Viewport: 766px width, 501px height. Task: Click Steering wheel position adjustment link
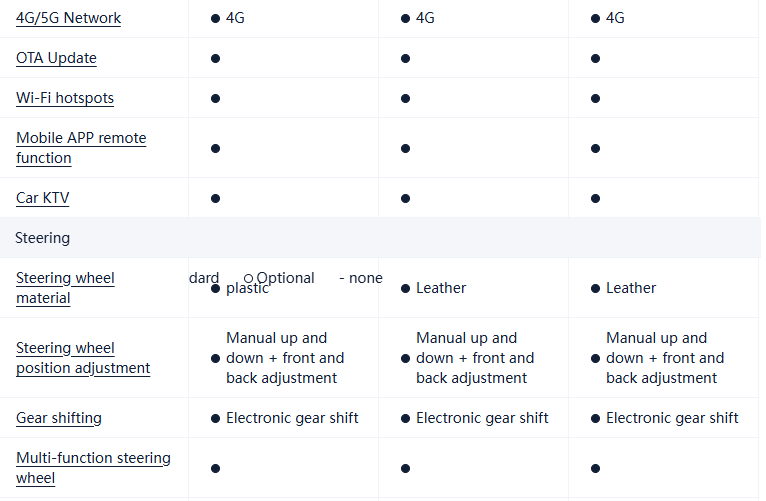[83, 358]
